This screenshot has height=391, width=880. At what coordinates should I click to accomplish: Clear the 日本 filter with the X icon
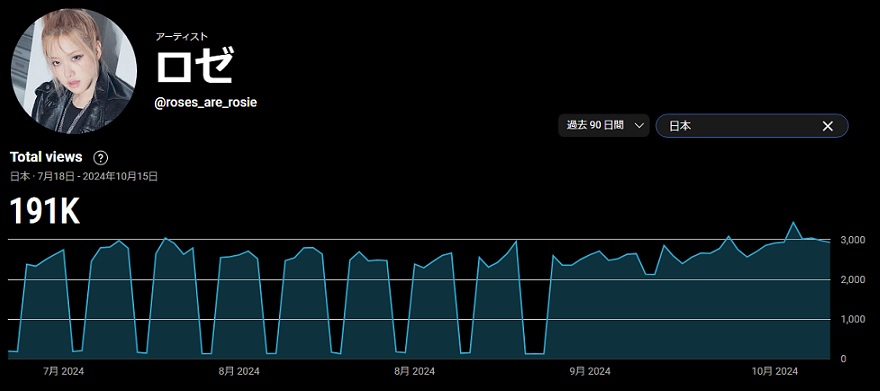coord(827,126)
